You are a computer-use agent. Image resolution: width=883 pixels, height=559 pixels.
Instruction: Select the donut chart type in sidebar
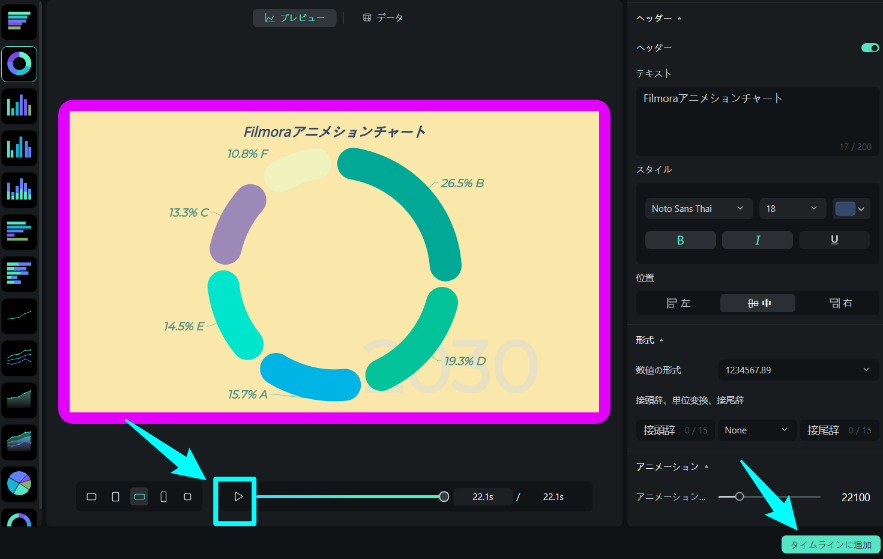[19, 64]
